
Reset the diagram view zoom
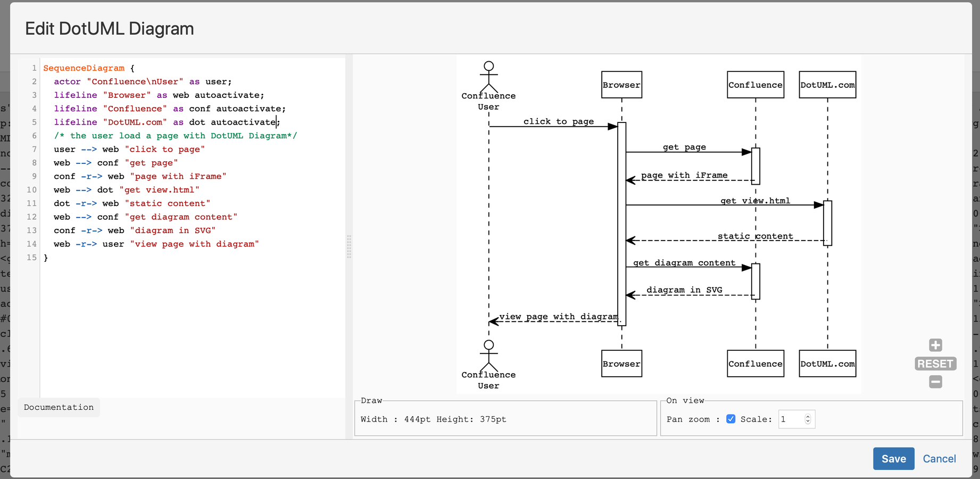coord(935,364)
